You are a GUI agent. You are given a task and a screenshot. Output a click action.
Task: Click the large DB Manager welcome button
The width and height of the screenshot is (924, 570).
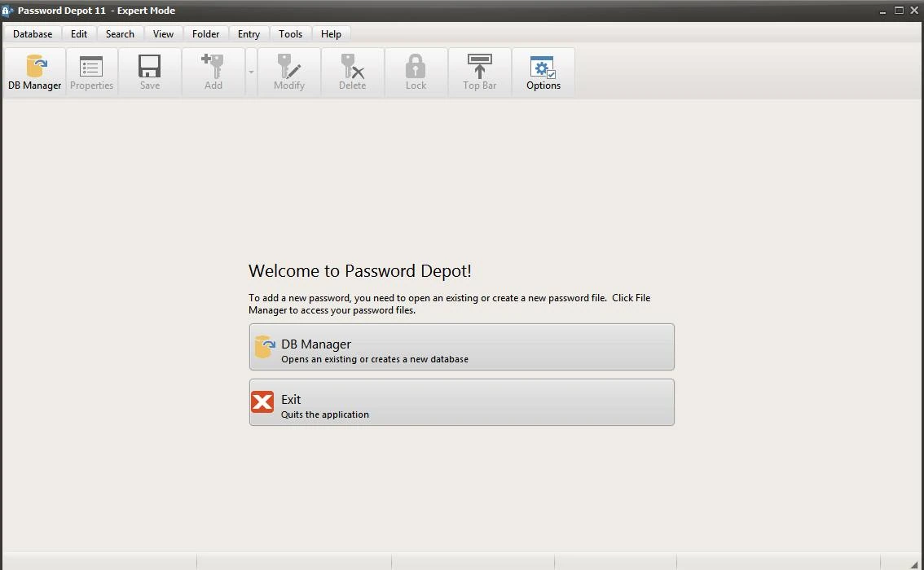[x=461, y=347]
